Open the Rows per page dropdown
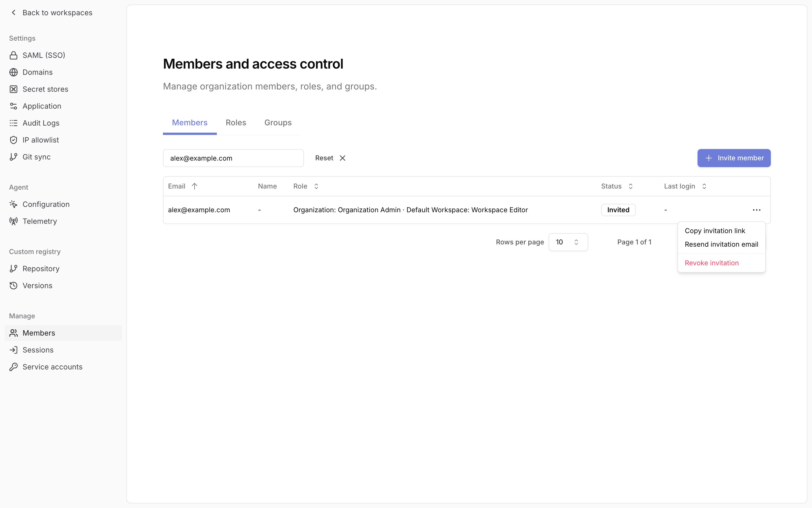Viewport: 812px width, 508px height. coord(568,242)
